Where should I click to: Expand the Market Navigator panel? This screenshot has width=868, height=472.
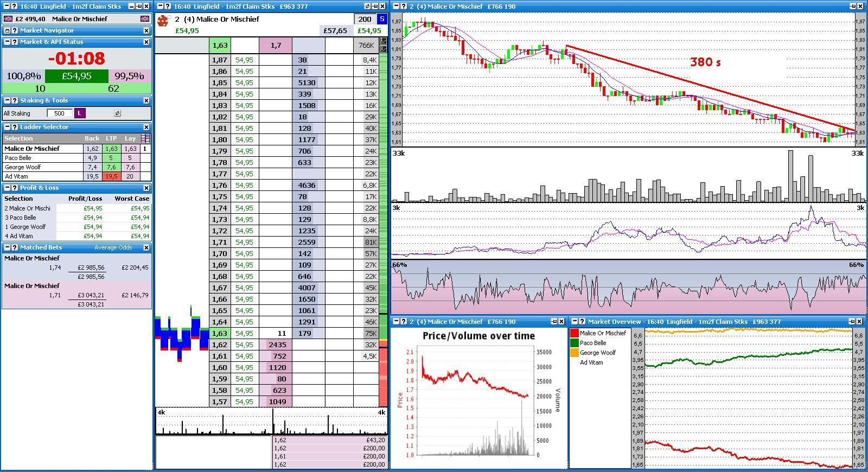point(7,30)
